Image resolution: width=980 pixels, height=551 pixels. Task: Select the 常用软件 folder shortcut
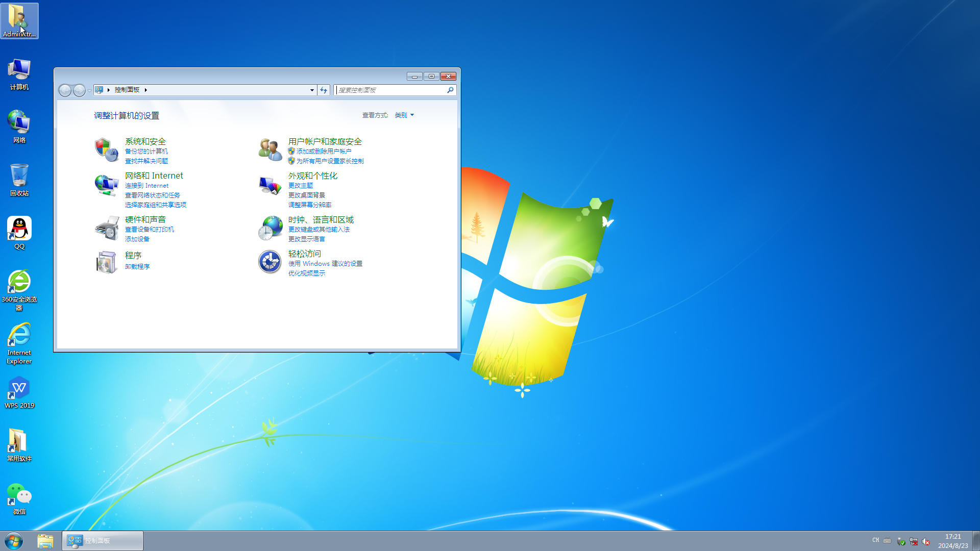(x=19, y=445)
